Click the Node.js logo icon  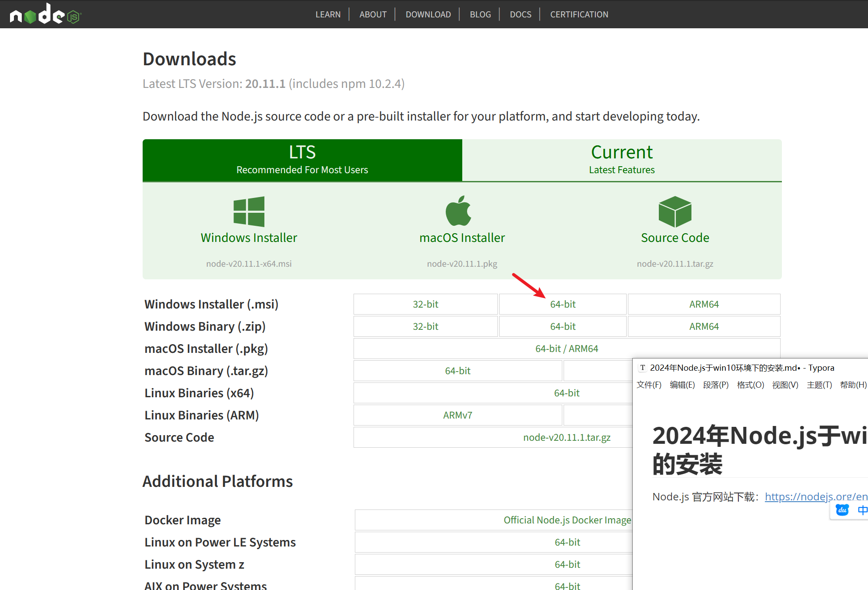(x=43, y=13)
